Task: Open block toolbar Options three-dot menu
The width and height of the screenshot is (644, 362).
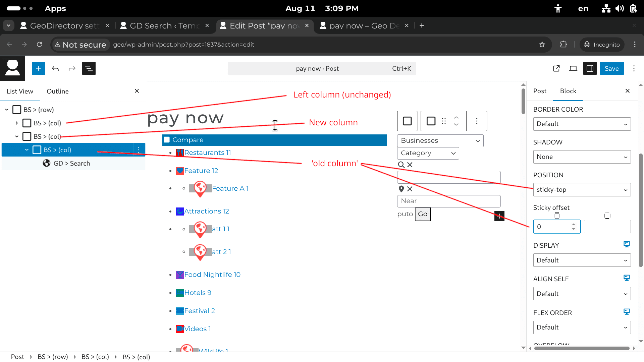Action: 477,121
